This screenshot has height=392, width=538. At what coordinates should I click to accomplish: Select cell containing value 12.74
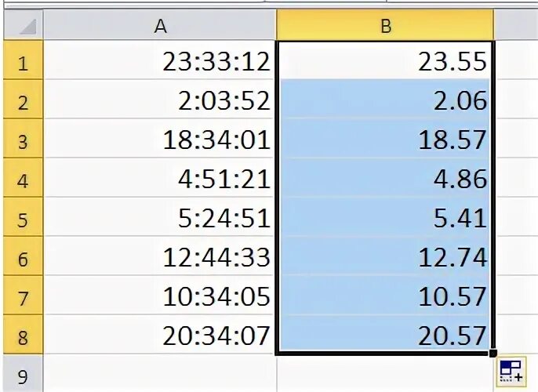(385, 256)
